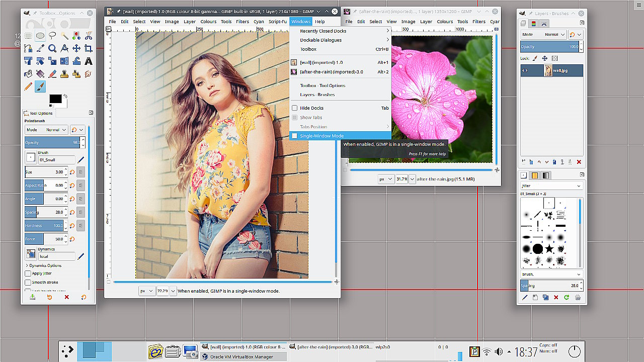Reset Size value with orange arrow
Image resolution: width=644 pixels, height=362 pixels.
click(72, 172)
